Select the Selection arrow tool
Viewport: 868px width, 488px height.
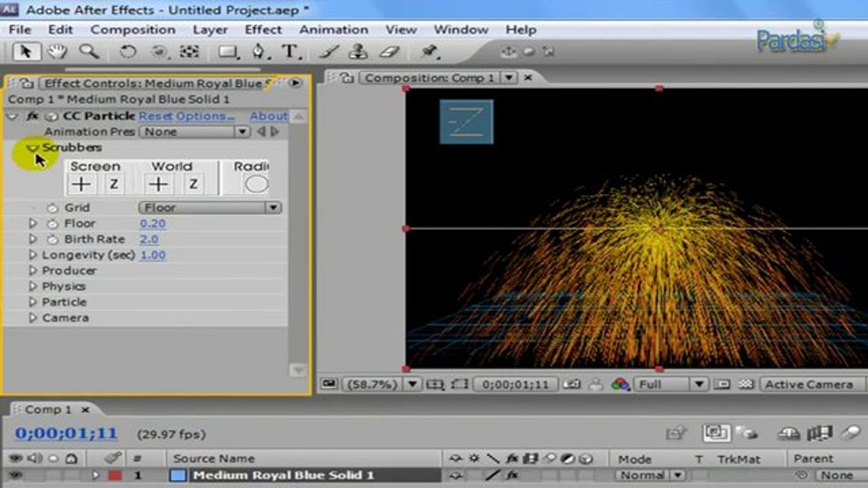click(26, 52)
